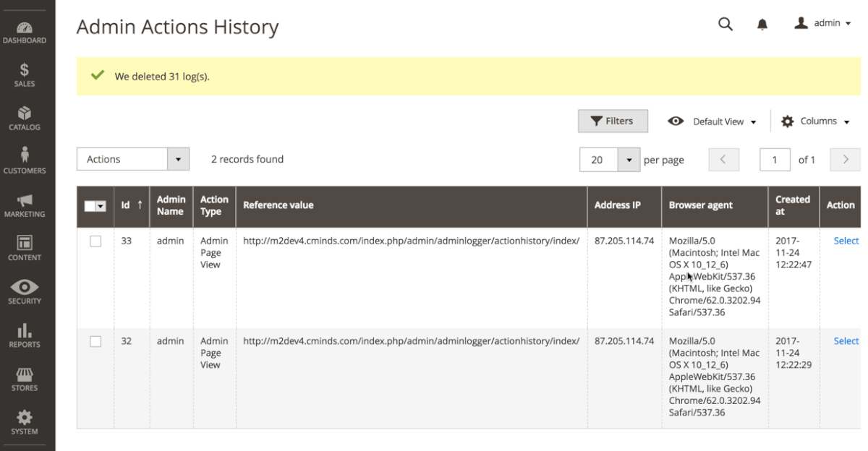Open notifications bell icon
Image resolution: width=868 pixels, height=451 pixels.
(x=762, y=25)
